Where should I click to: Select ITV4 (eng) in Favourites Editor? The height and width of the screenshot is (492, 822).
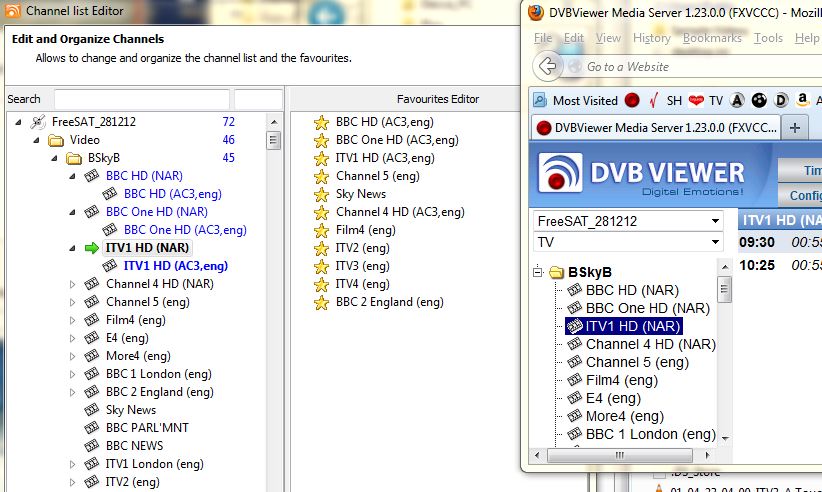[x=363, y=284]
